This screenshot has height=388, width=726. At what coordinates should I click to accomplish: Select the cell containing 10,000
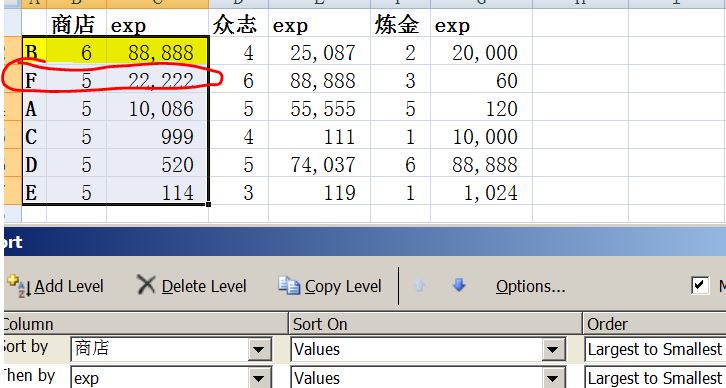point(482,135)
